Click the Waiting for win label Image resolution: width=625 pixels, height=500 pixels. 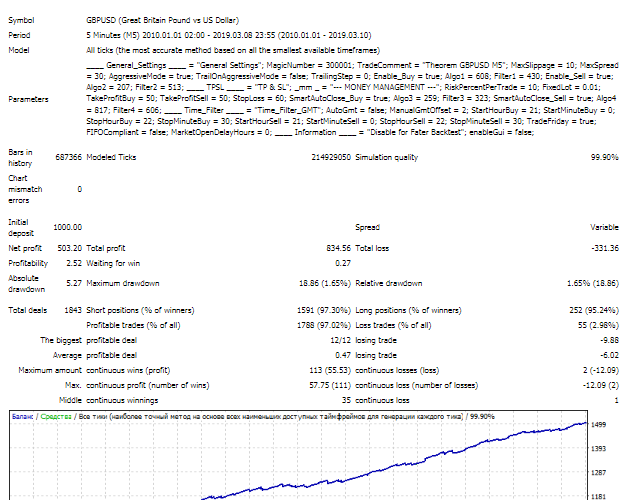113,263
